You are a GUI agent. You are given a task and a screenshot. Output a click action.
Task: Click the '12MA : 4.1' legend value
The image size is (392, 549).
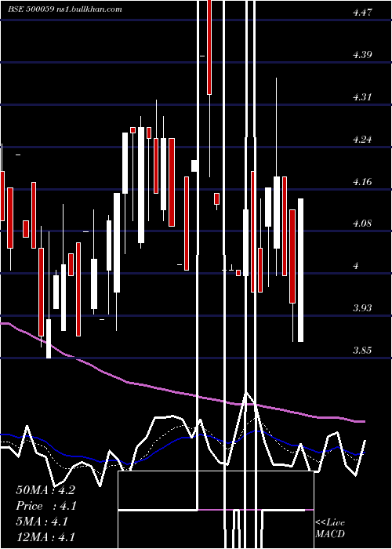[x=45, y=537]
